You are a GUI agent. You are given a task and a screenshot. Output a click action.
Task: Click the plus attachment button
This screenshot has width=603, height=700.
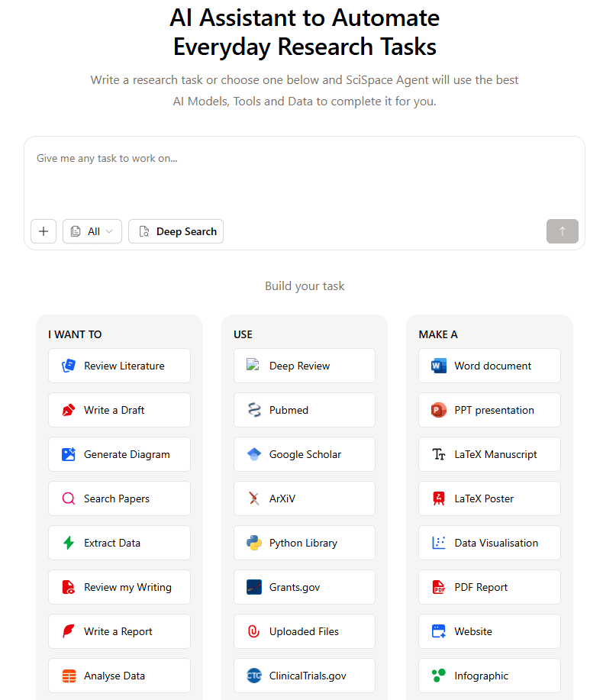tap(44, 231)
